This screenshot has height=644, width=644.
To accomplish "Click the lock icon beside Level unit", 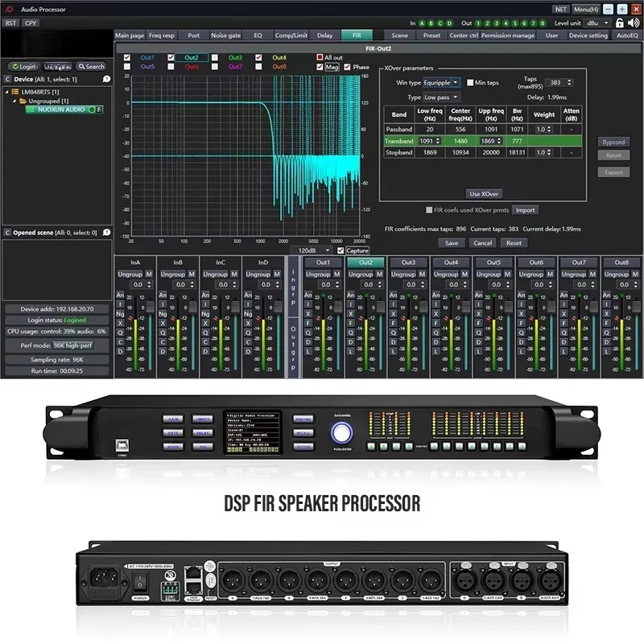I will tap(619, 23).
